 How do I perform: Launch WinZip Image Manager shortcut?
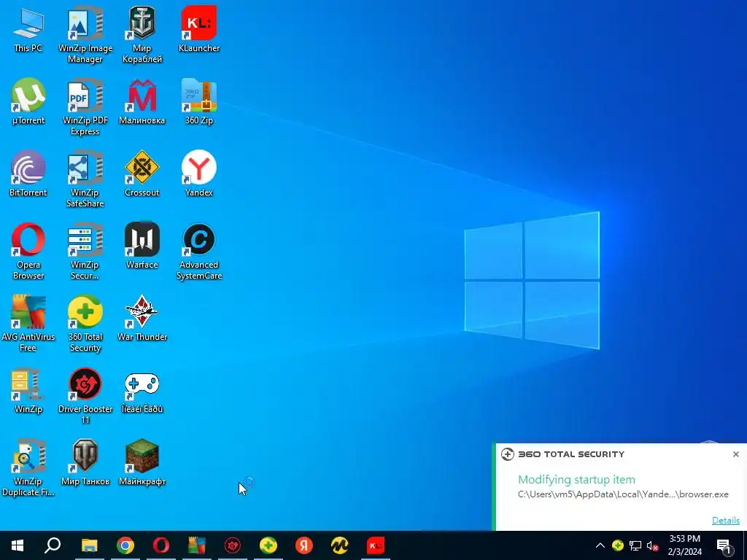tap(85, 35)
